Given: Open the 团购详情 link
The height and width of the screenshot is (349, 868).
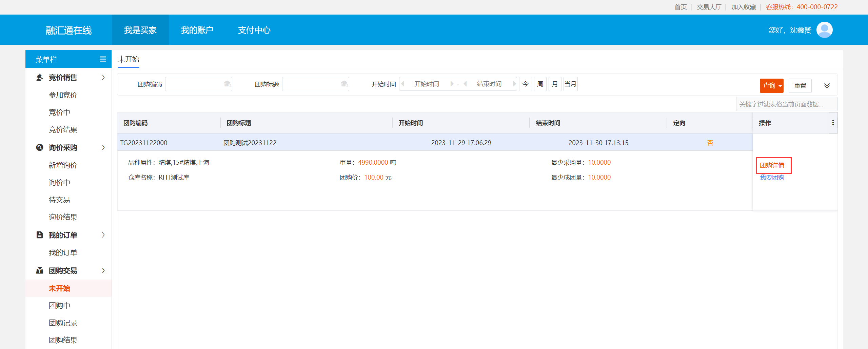Looking at the screenshot, I should pos(772,165).
